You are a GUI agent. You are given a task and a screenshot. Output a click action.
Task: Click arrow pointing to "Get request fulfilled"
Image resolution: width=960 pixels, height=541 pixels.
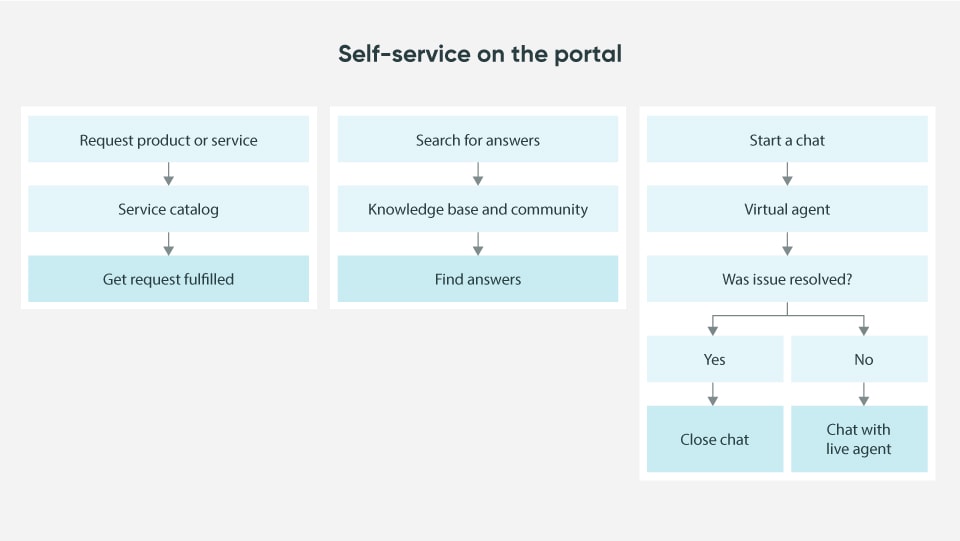click(x=168, y=244)
